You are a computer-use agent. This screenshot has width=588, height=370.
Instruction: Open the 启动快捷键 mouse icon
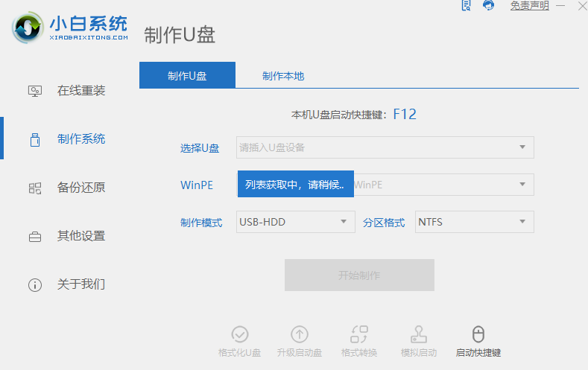point(478,334)
